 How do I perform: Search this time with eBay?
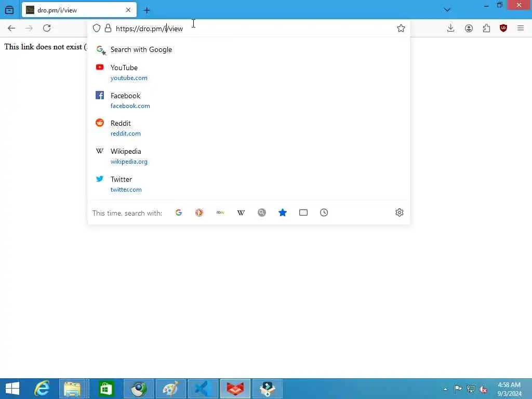220,212
